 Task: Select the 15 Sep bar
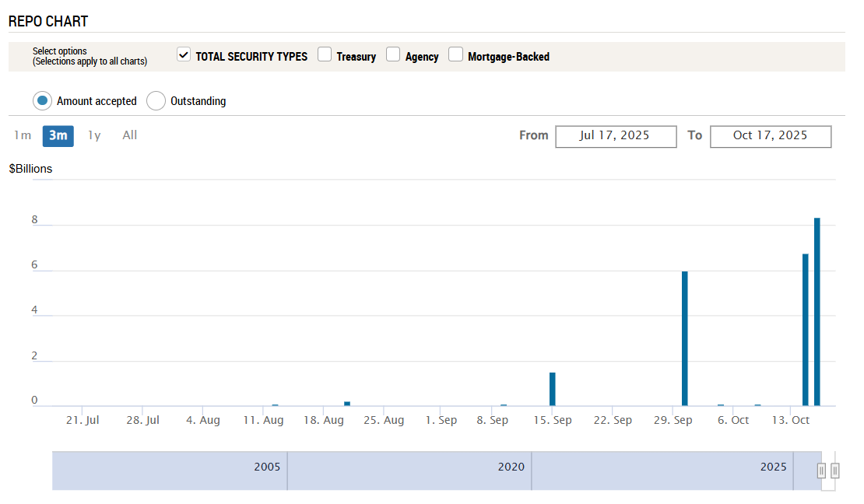[553, 389]
